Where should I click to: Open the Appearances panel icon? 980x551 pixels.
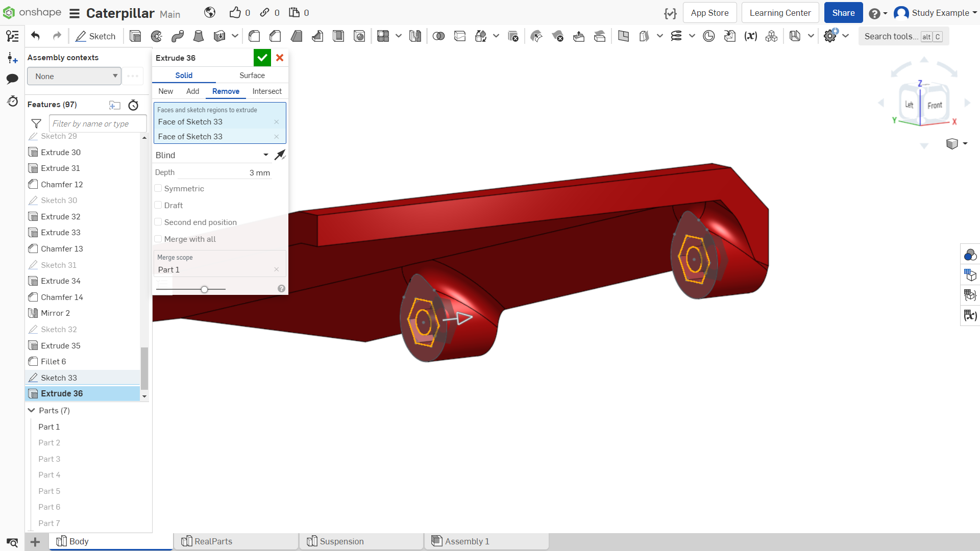(970, 255)
